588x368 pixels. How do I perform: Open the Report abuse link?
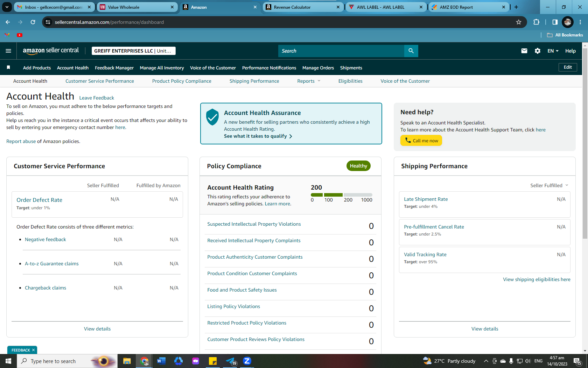21,141
